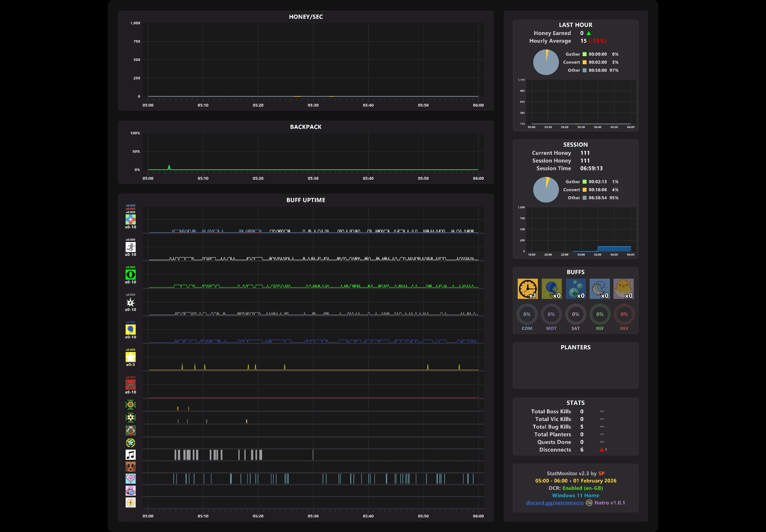Click the brown bear buff uptime icon
766x532 pixels.
[130, 467]
